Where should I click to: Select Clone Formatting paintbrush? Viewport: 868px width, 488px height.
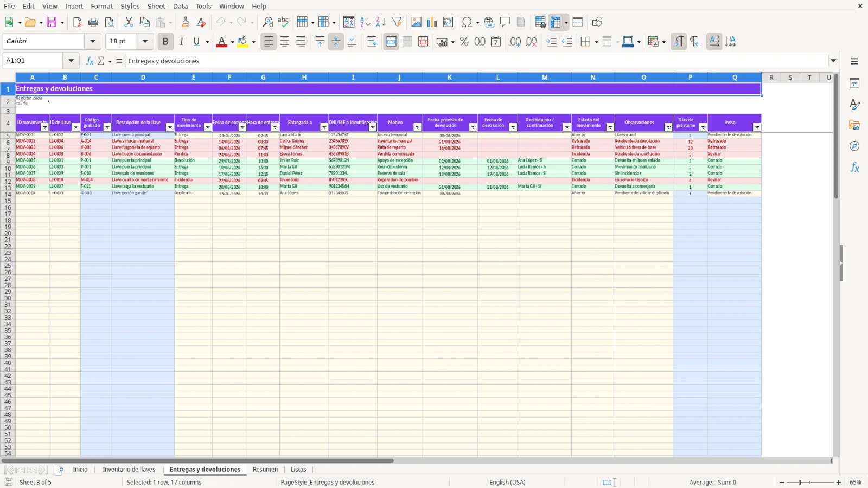pos(186,22)
